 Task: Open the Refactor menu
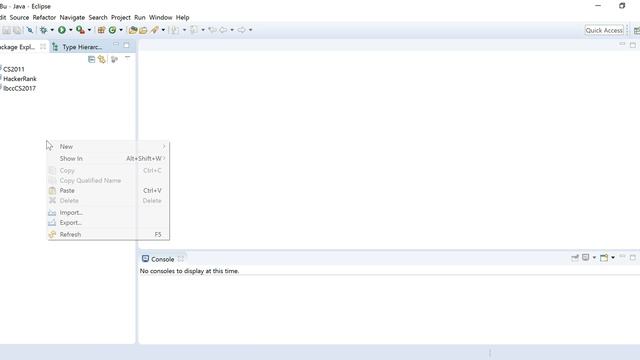44,18
